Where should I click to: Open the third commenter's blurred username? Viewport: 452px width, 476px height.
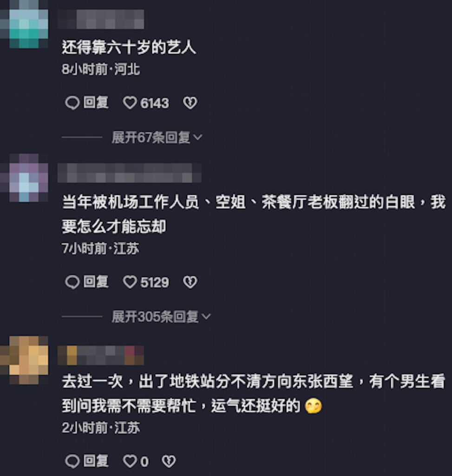tap(101, 355)
